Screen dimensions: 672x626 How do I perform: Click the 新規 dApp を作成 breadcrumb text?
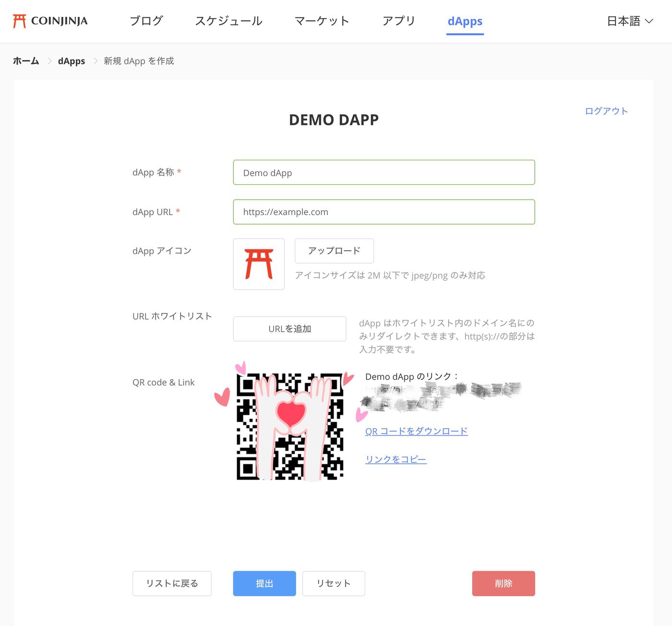139,61
